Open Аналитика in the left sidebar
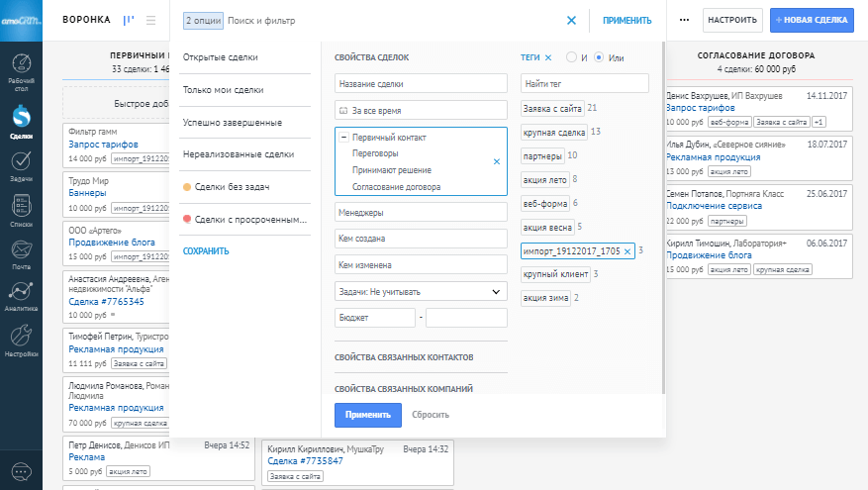Image resolution: width=868 pixels, height=490 pixels. pyautogui.click(x=21, y=295)
